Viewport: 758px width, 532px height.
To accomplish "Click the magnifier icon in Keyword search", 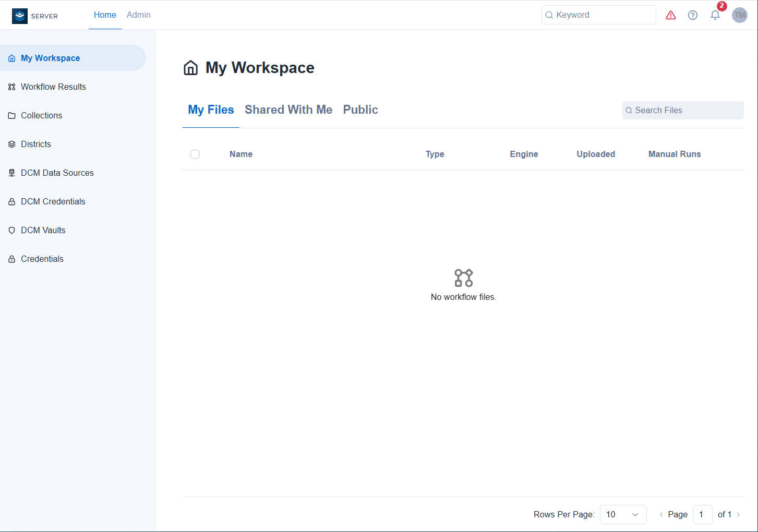I will point(549,15).
